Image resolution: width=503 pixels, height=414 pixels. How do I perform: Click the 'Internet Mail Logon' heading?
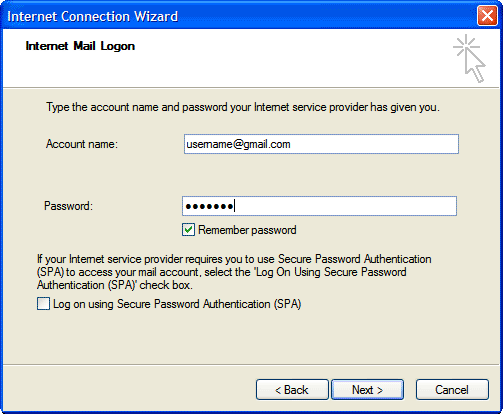coord(80,46)
